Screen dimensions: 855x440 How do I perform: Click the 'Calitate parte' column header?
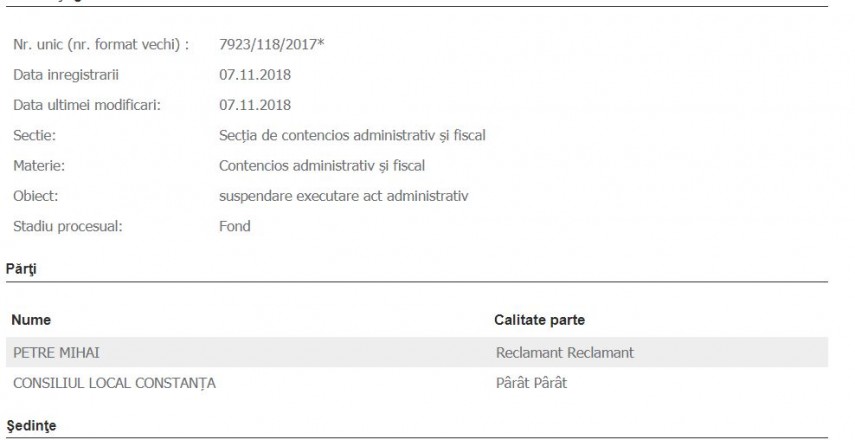click(540, 320)
